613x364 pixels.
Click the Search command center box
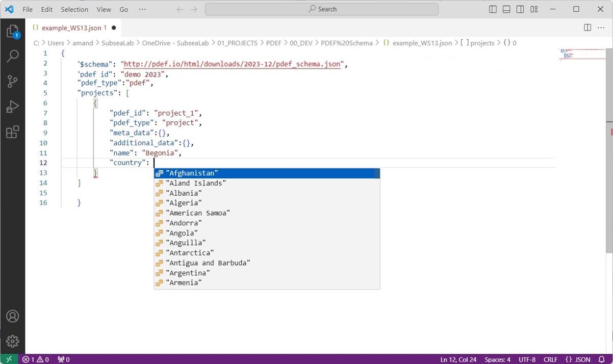click(x=322, y=9)
